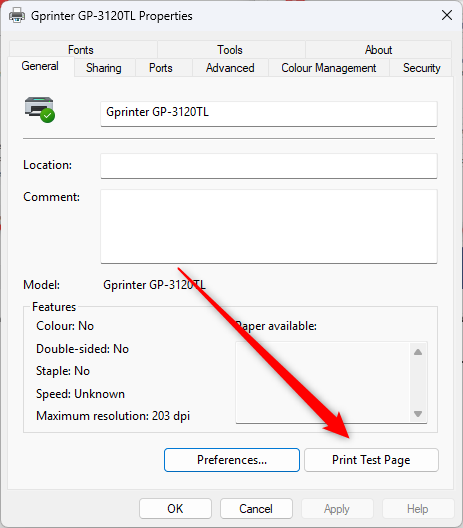Viewport: 463px width, 528px height.
Task: Switch to the Advanced tab
Action: 230,68
